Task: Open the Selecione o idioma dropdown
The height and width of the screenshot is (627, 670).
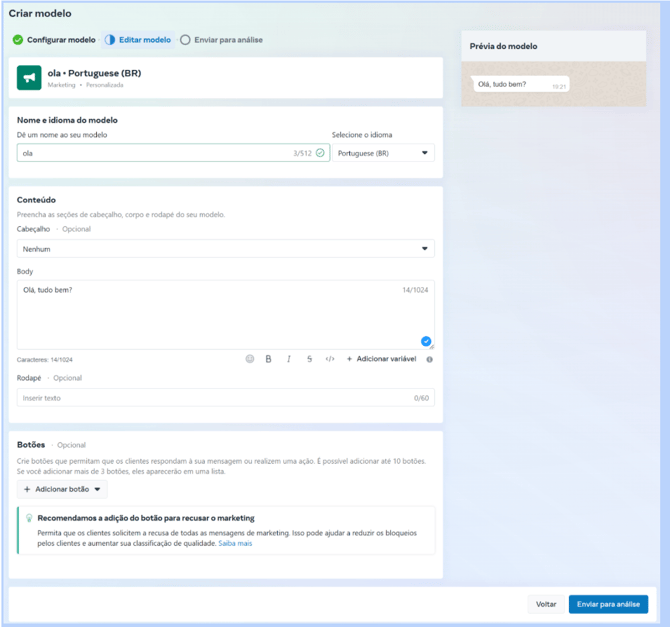Action: pos(383,153)
